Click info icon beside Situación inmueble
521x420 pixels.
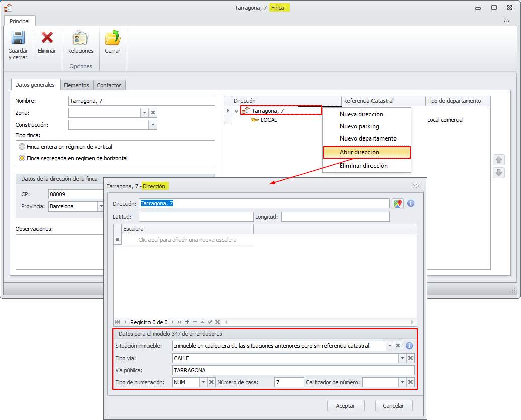[409, 346]
